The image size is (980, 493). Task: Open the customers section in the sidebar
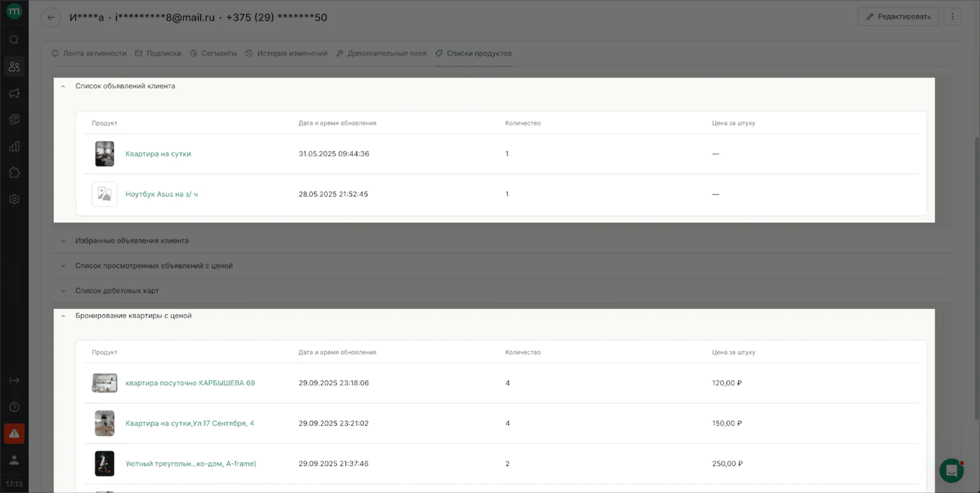(x=14, y=67)
